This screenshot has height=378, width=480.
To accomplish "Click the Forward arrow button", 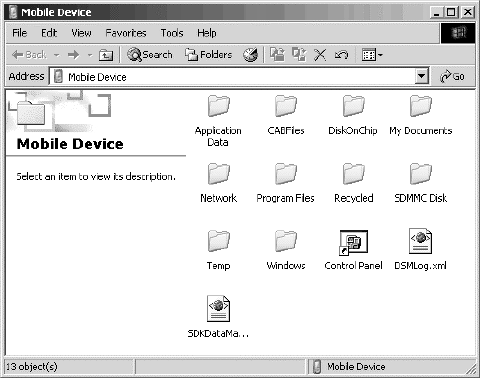I will coord(73,55).
